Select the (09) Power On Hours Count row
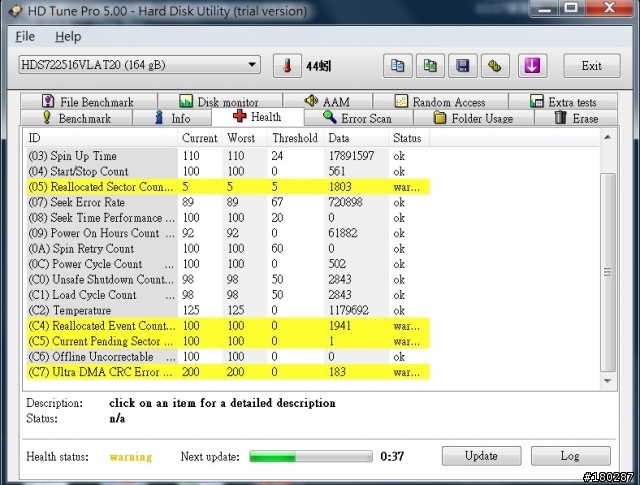This screenshot has width=640, height=485. click(x=228, y=233)
